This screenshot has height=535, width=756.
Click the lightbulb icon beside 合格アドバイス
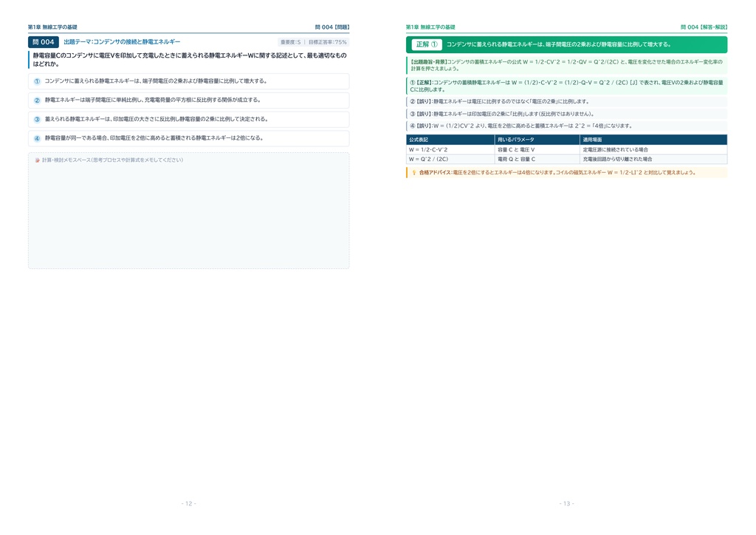(413, 173)
